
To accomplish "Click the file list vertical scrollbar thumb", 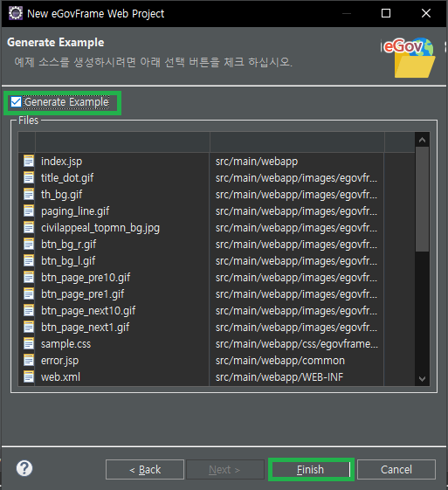I will point(422,199).
